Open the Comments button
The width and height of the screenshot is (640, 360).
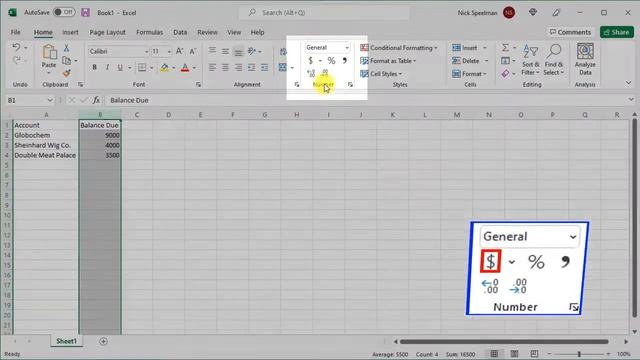570,32
